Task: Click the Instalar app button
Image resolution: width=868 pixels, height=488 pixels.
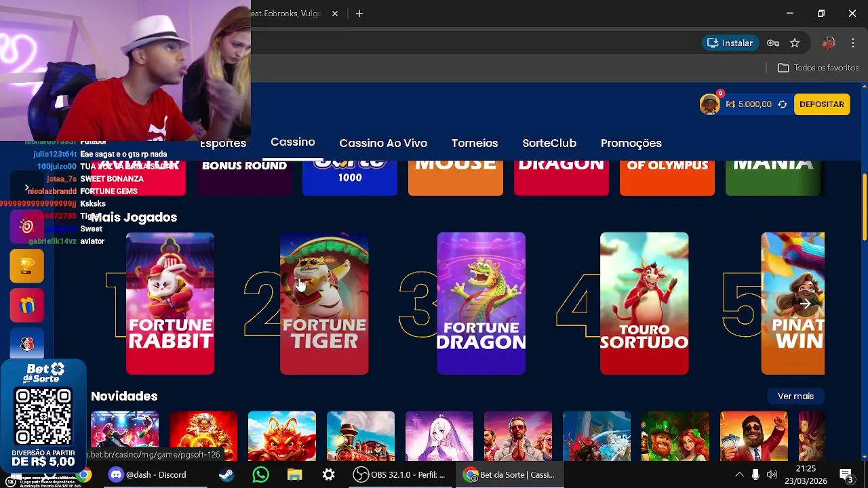Action: (x=730, y=43)
